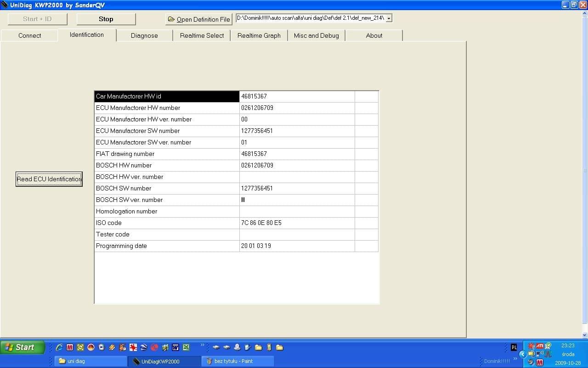The height and width of the screenshot is (368, 588).
Task: Click BOSCH HW number value 0261206709
Action: coord(297,166)
